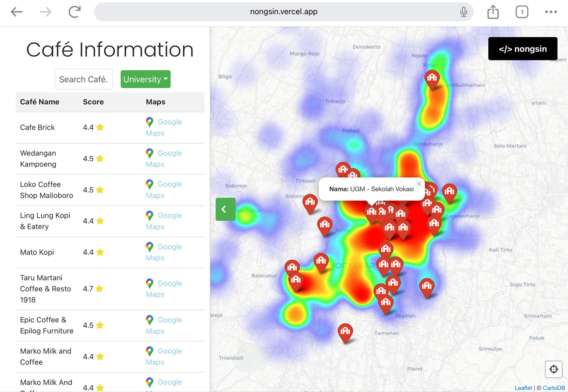Screen dimensions: 568x392
Task: Click the Leaflet attribution link
Action: coord(523,388)
